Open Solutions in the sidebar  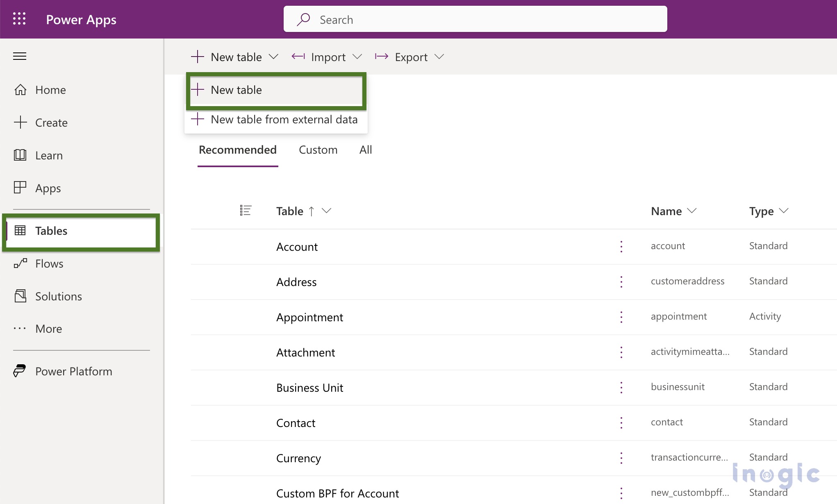coord(59,296)
